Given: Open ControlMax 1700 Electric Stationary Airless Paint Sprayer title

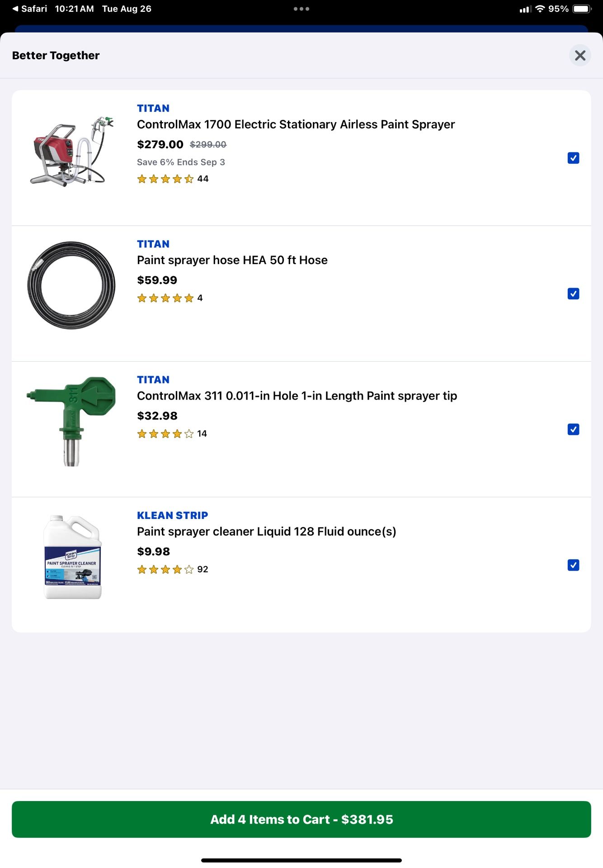Looking at the screenshot, I should 296,124.
